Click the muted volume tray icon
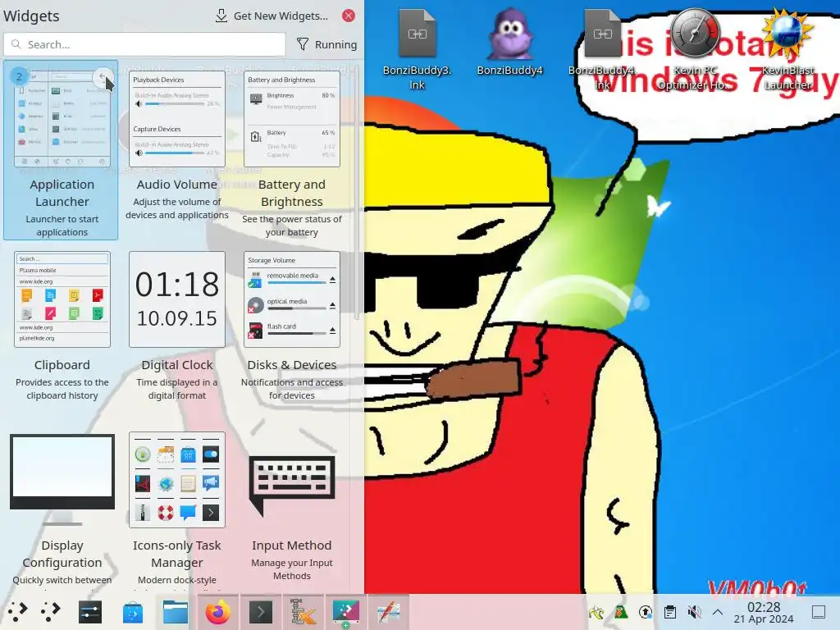840x630 pixels. [694, 612]
